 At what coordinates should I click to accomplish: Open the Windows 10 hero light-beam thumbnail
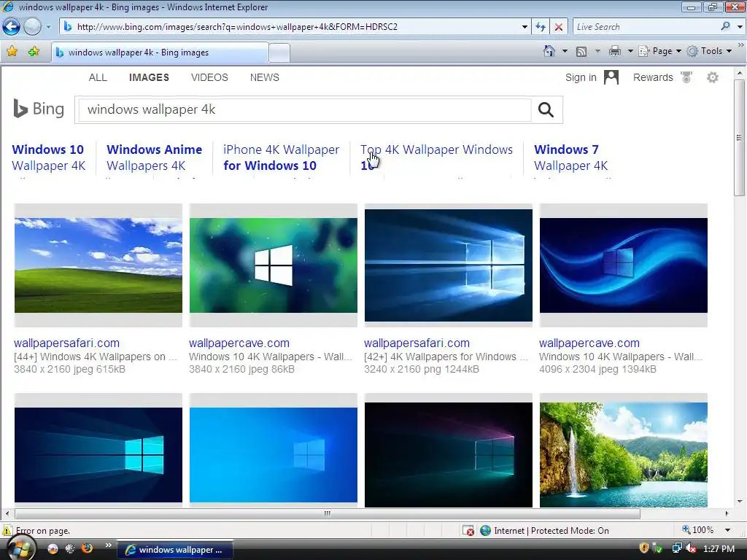point(449,265)
